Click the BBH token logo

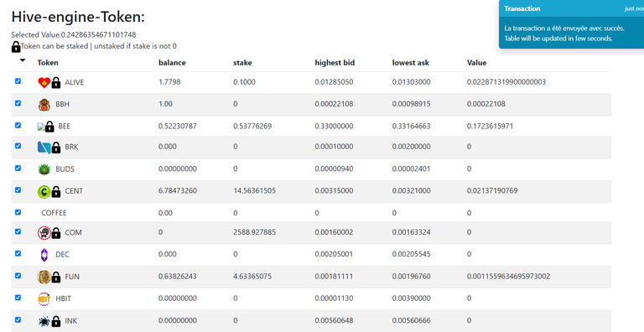point(44,105)
